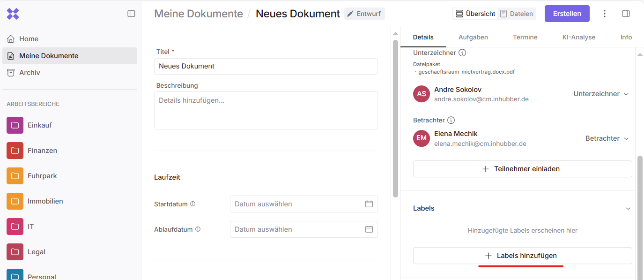Click into the Beschreibung text field

pyautogui.click(x=266, y=110)
